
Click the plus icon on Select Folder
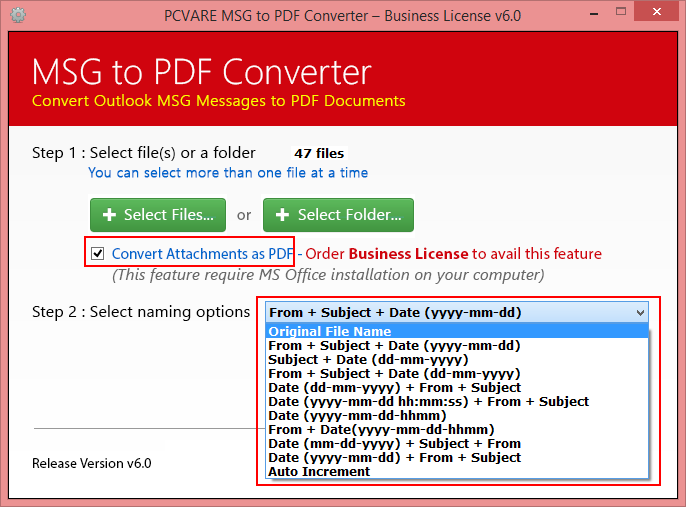282,215
